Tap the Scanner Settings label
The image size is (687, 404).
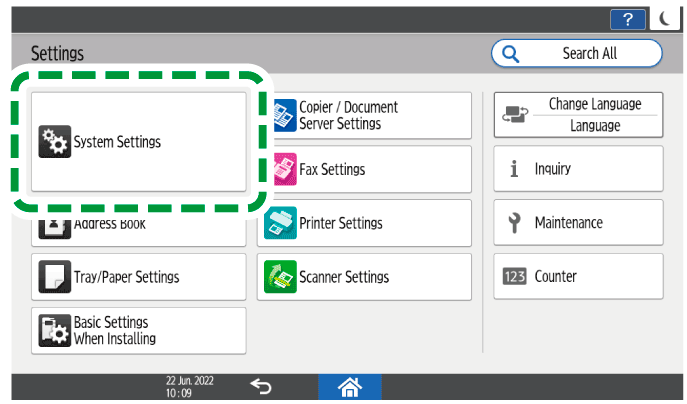(x=344, y=277)
